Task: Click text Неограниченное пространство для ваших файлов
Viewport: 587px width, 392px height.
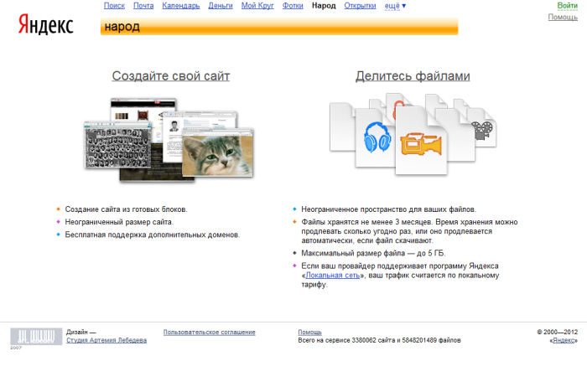Action: (x=388, y=209)
